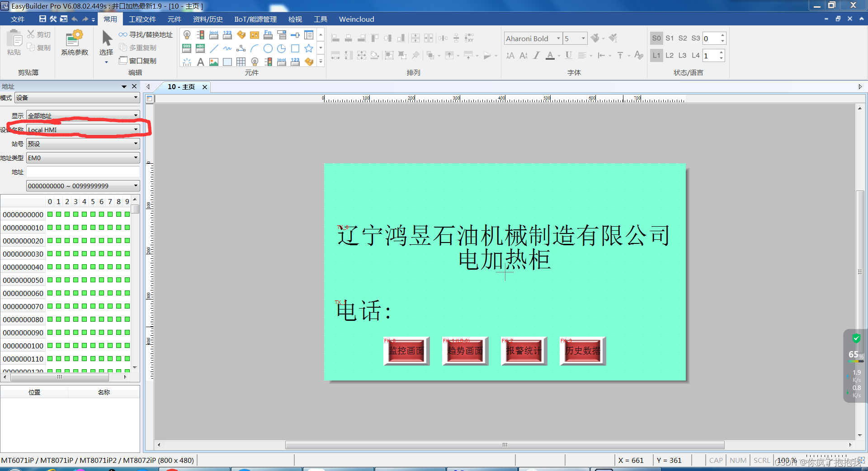Toggle italic text formatting
The height and width of the screenshot is (471, 868).
pos(537,55)
